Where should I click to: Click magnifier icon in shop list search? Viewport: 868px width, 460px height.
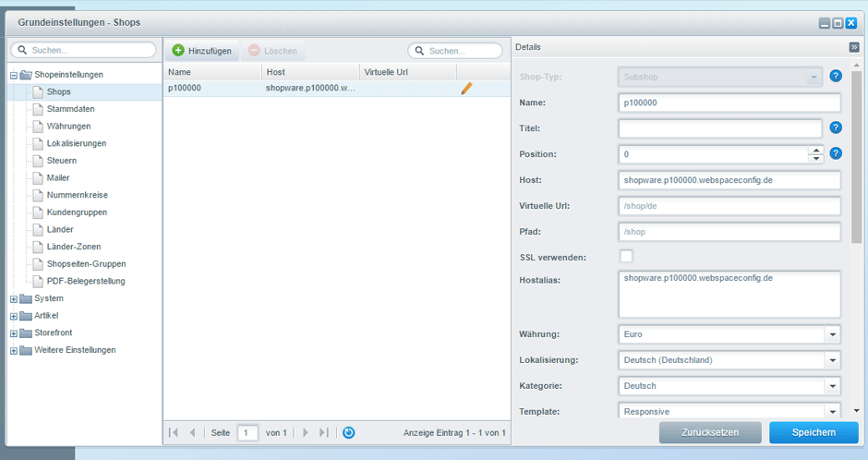[x=419, y=51]
